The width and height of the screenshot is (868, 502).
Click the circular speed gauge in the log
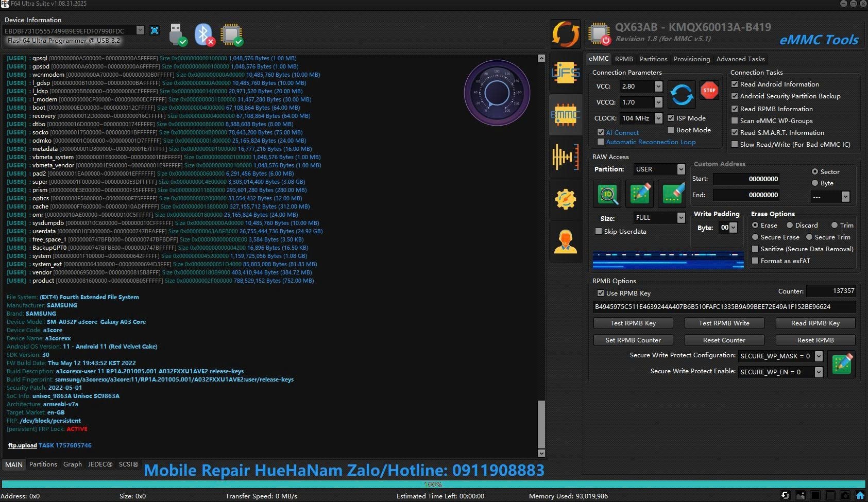(497, 93)
